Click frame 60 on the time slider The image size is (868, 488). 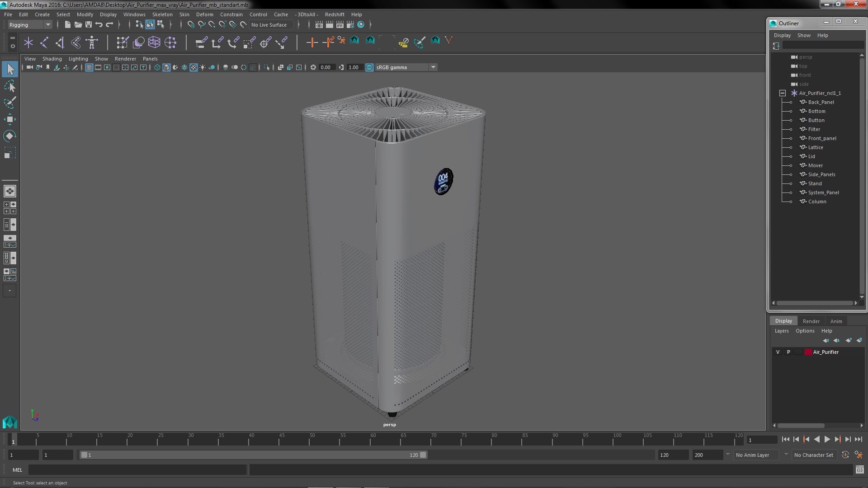click(373, 439)
